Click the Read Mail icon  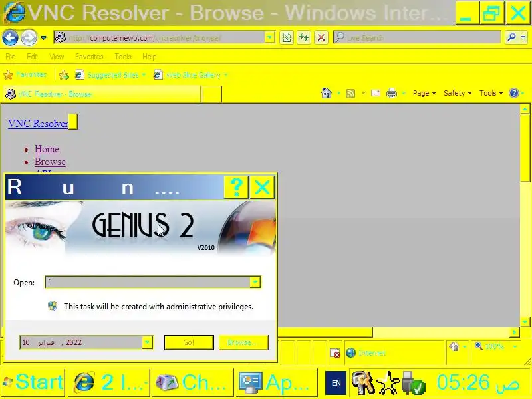pos(376,93)
